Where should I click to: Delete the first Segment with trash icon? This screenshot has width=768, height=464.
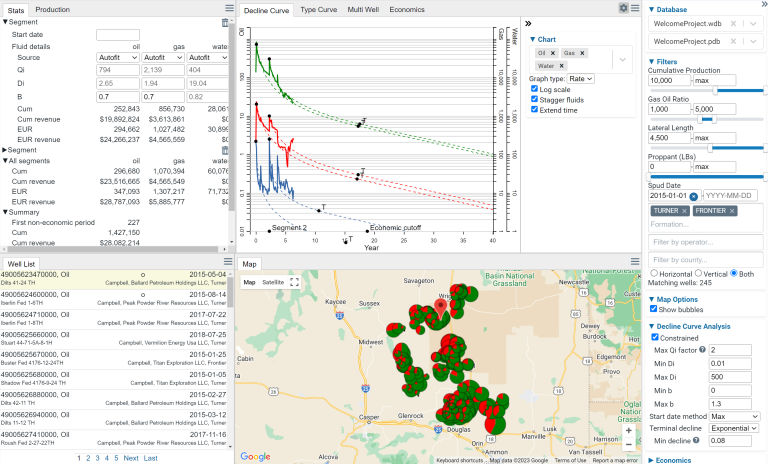click(225, 23)
